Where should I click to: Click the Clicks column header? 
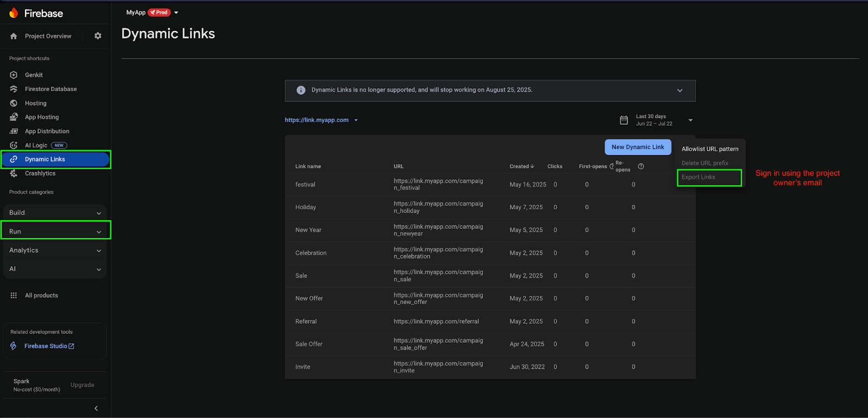coord(555,166)
